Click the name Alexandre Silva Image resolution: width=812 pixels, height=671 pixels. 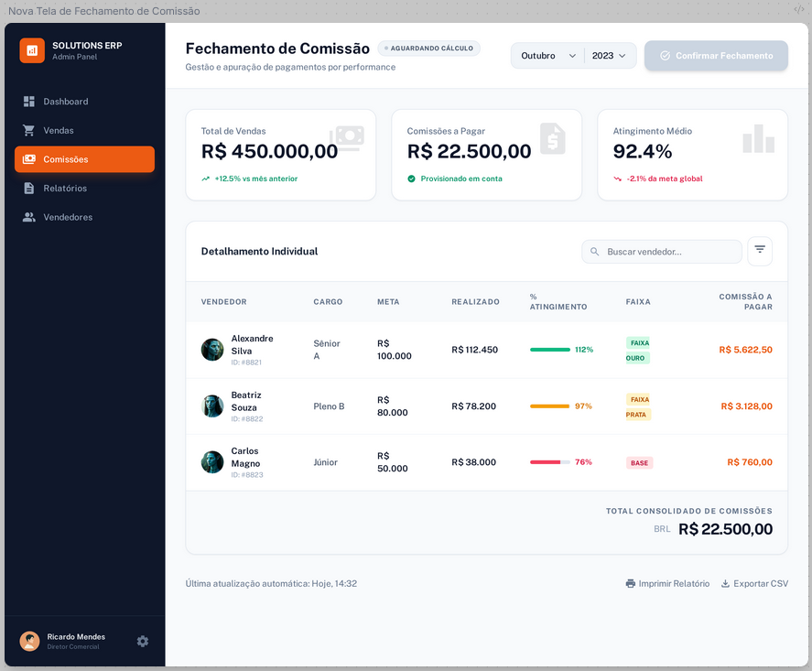(252, 344)
